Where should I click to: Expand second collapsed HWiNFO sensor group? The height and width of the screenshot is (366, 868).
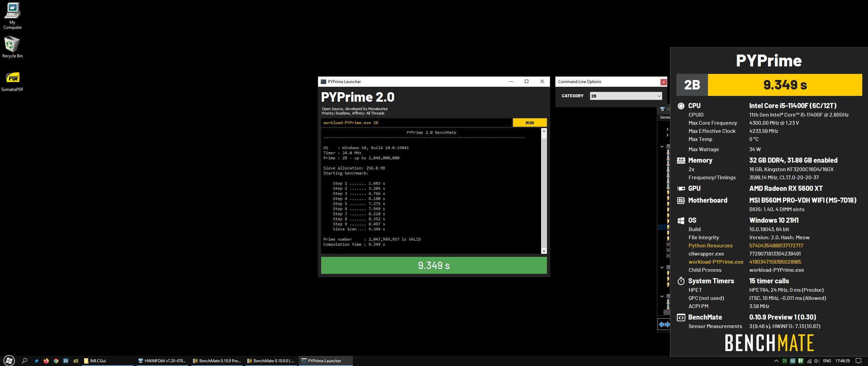pyautogui.click(x=667, y=135)
